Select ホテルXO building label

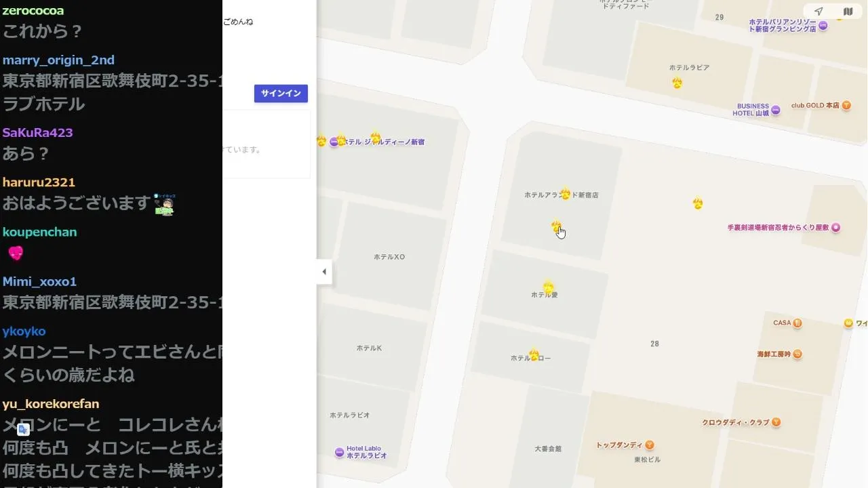click(x=389, y=257)
